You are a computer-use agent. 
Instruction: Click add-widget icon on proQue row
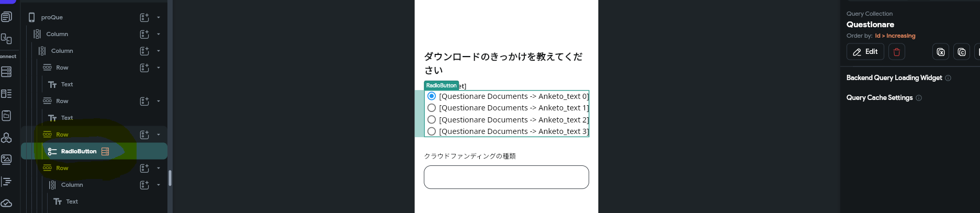[x=144, y=17]
